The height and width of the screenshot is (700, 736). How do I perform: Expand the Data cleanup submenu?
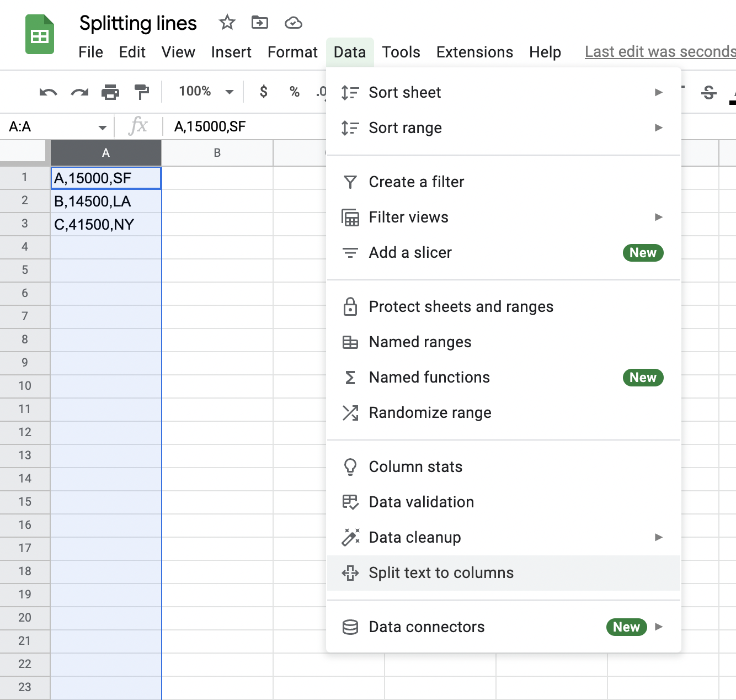[x=658, y=537]
